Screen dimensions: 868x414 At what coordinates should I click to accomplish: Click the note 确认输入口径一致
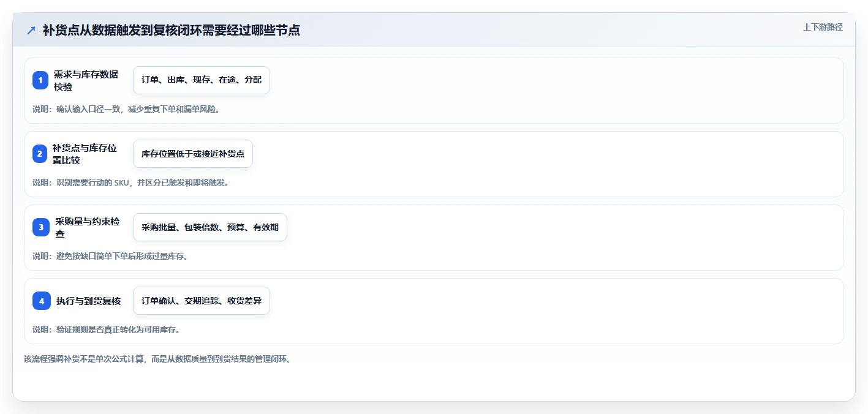(x=126, y=109)
